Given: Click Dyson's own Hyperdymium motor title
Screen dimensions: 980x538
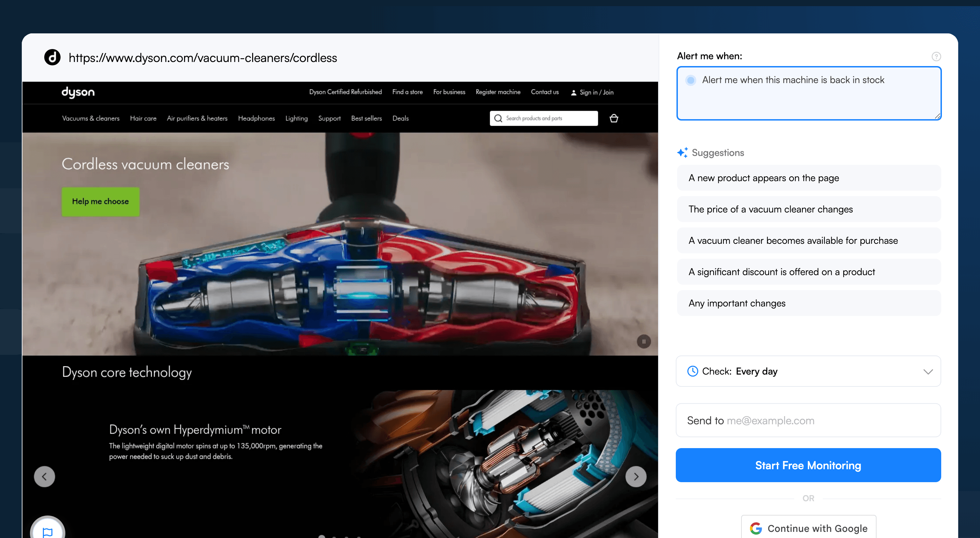Looking at the screenshot, I should pos(195,429).
